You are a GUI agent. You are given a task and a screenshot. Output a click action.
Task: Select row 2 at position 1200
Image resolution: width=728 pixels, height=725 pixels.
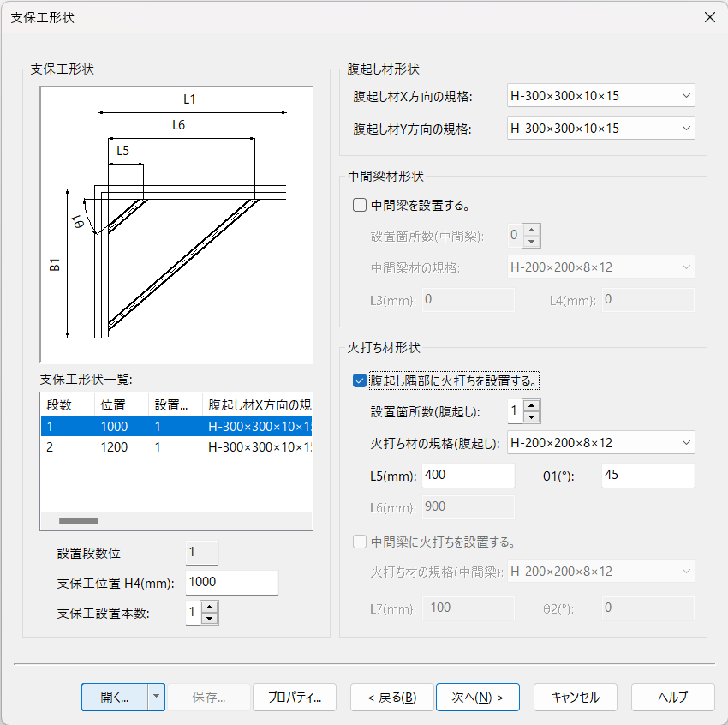point(176,446)
